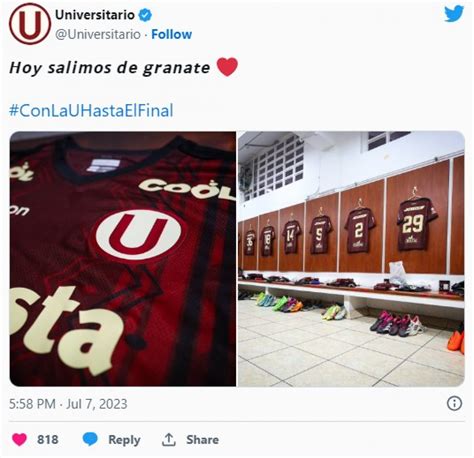
Task: Click the Universitario profile avatar
Action: (30, 24)
